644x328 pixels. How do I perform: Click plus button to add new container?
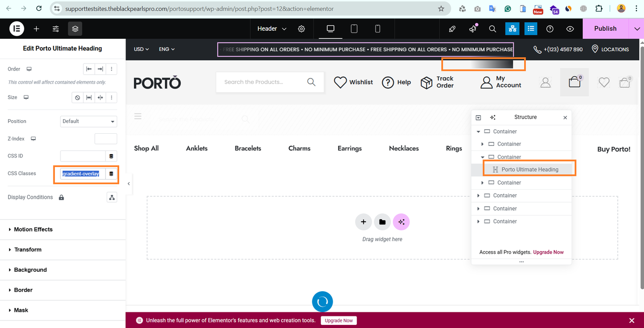363,222
